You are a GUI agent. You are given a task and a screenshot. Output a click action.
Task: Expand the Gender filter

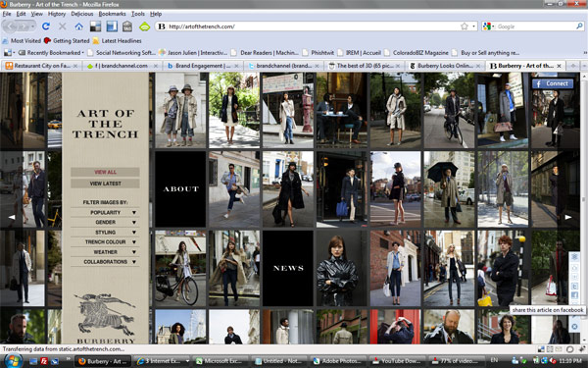[105, 223]
